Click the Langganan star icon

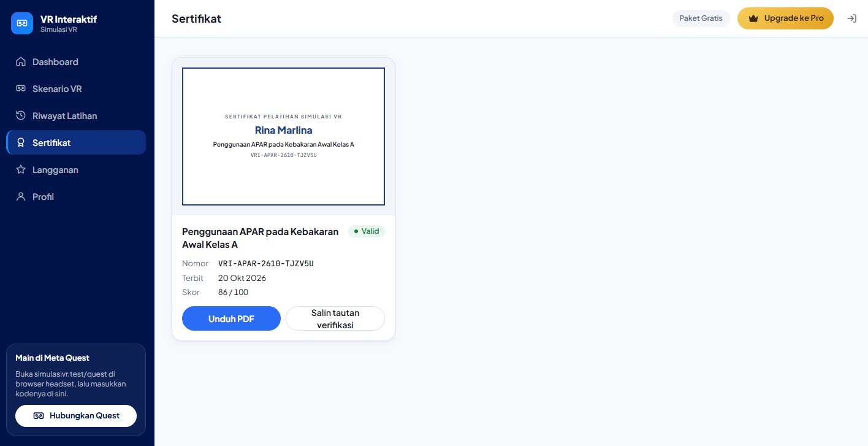tap(21, 170)
